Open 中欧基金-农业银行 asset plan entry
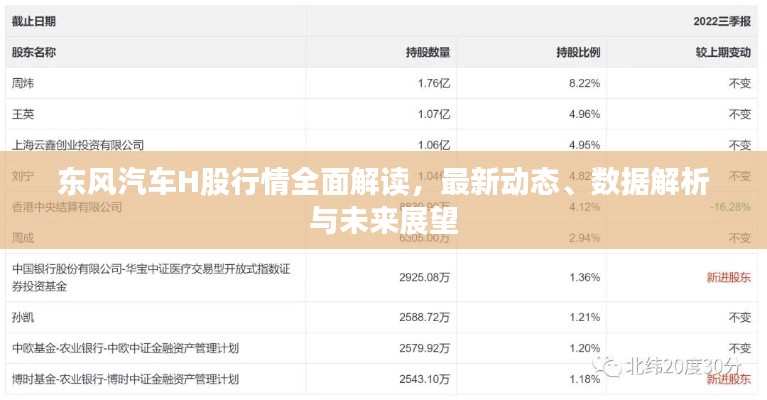 (125, 348)
